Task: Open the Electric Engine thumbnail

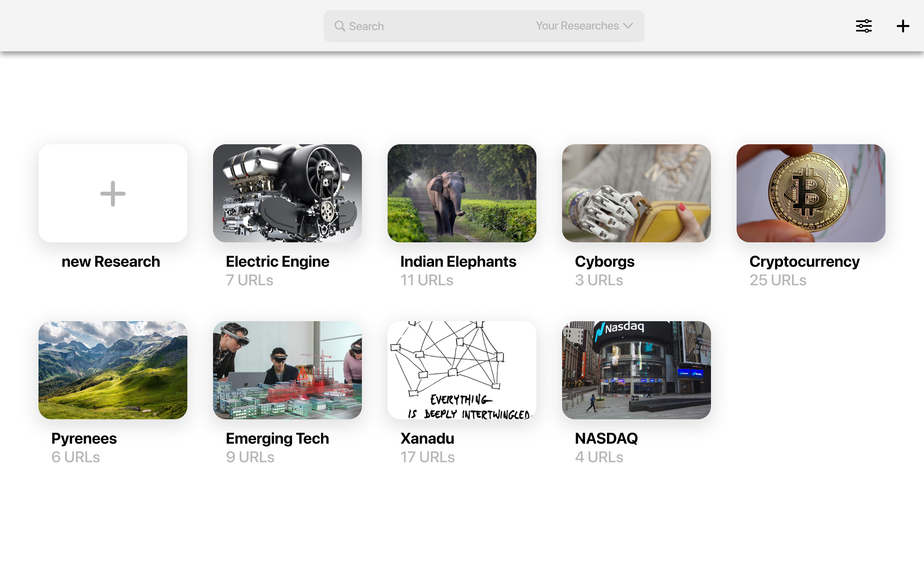Action: [x=287, y=193]
